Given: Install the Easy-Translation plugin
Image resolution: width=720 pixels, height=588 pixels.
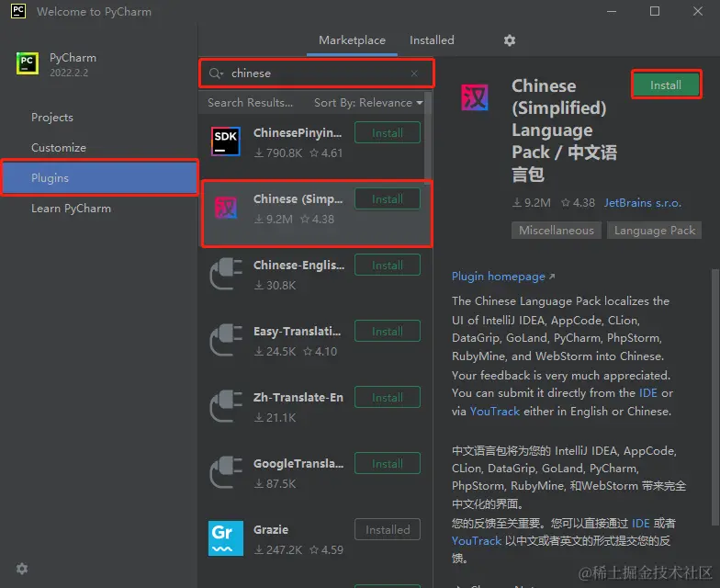Looking at the screenshot, I should point(388,331).
